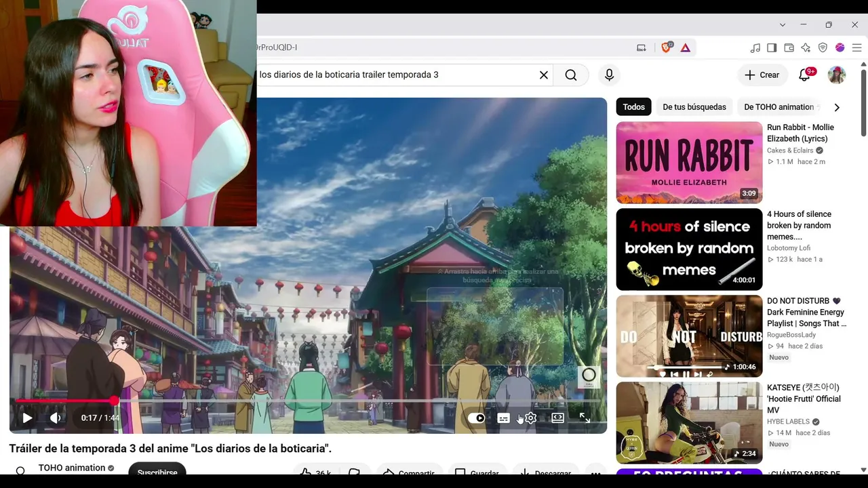868x488 pixels.
Task: Clear the search box text
Action: pyautogui.click(x=544, y=75)
